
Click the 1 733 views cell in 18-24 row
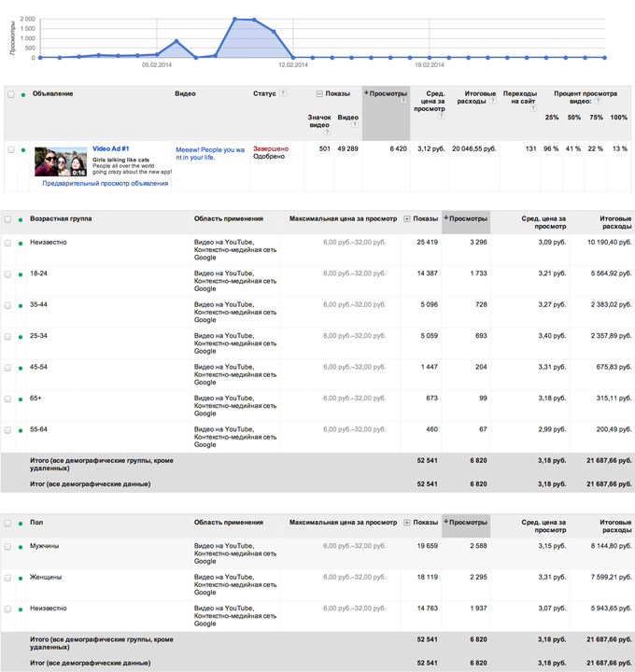478,273
